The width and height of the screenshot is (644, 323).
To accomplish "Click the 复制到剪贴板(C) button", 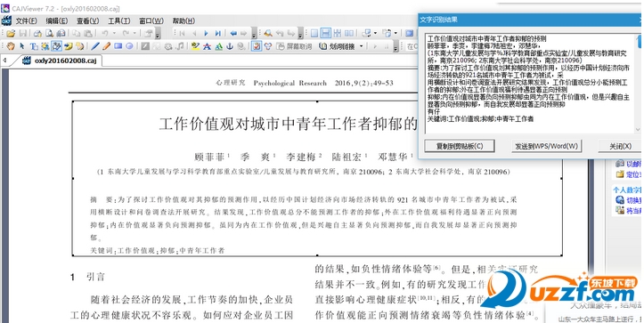I will [460, 146].
